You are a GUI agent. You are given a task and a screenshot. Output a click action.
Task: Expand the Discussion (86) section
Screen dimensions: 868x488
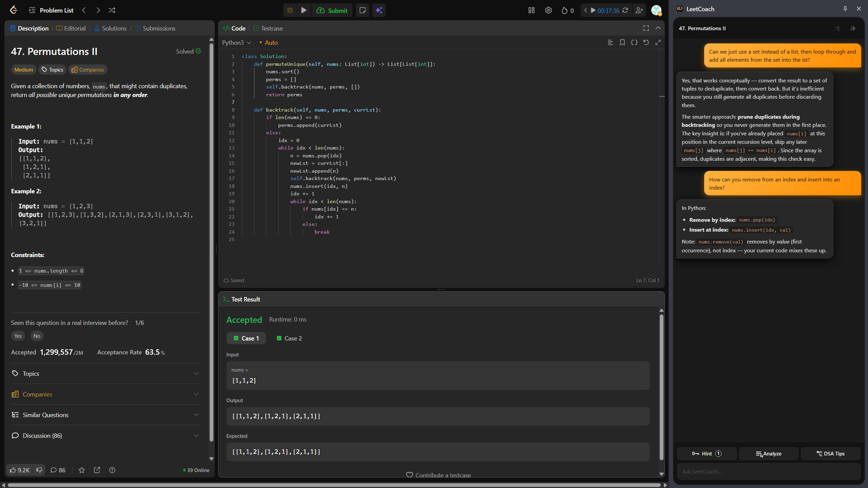coord(106,435)
